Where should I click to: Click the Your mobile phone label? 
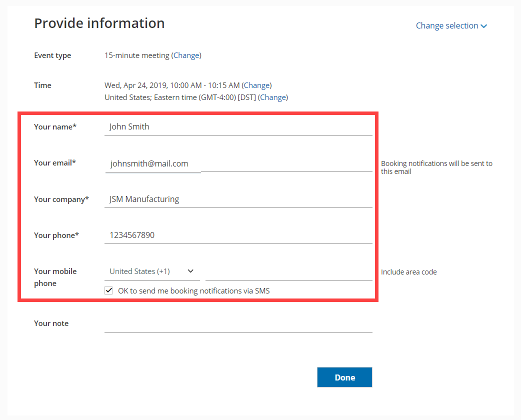pos(55,277)
